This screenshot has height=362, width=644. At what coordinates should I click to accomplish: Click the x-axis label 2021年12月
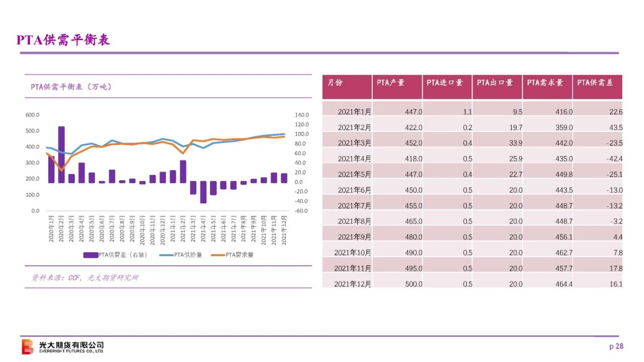coord(284,229)
